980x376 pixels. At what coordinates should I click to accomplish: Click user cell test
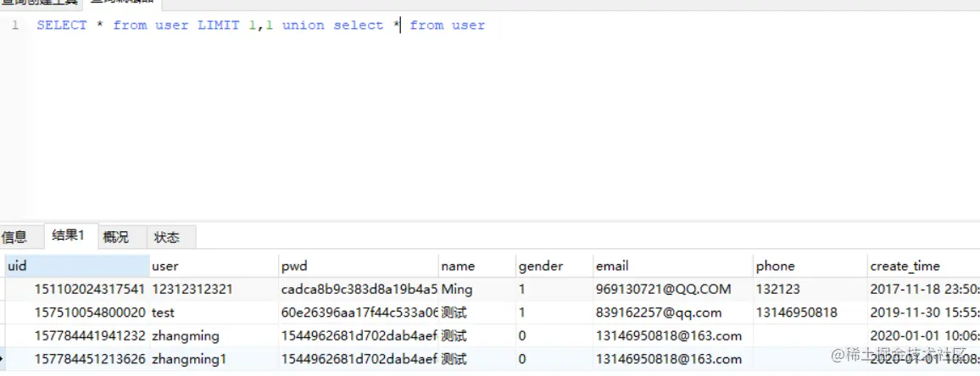(214, 312)
